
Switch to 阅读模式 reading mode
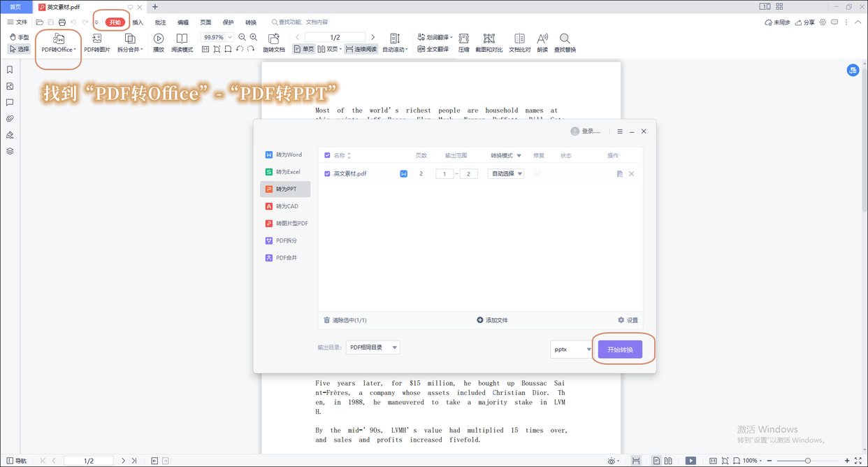coord(182,43)
